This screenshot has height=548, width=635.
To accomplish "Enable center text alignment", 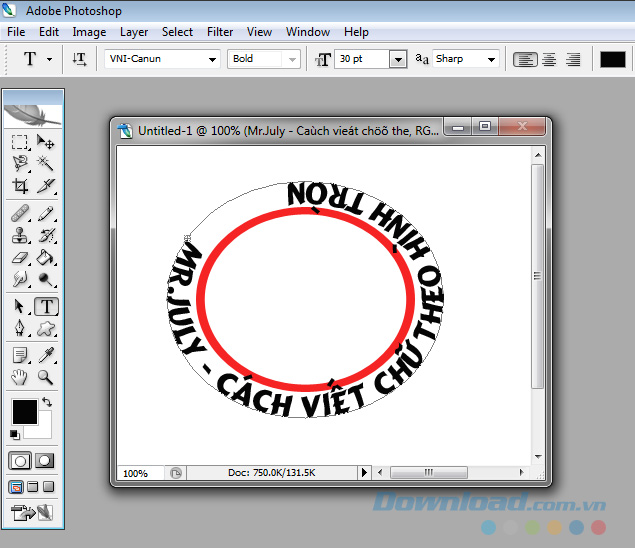I will click(x=549, y=59).
